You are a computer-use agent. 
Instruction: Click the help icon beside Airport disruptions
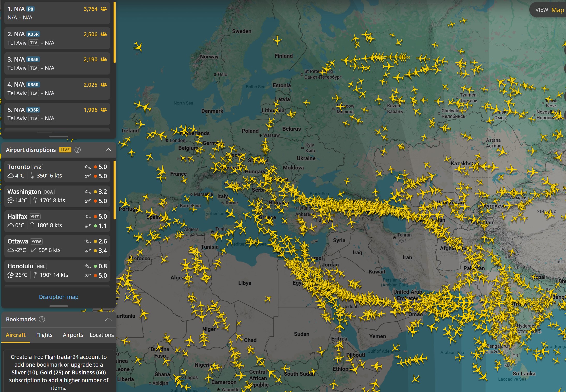[x=78, y=150]
